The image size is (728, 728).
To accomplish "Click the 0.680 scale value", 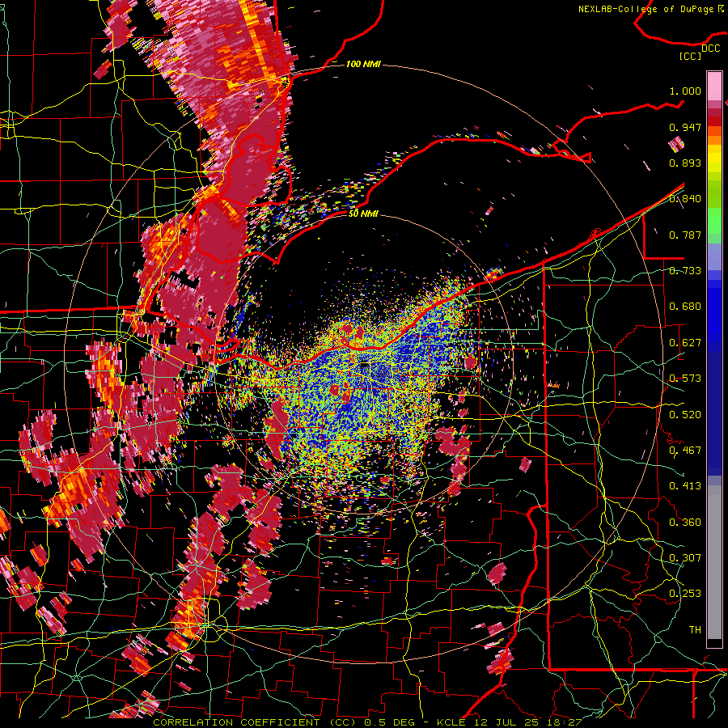I will click(x=685, y=307).
